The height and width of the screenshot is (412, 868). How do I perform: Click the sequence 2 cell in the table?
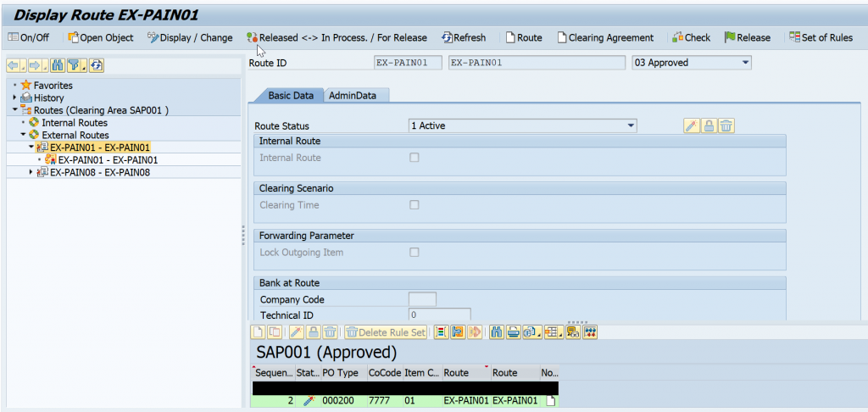coord(273,401)
